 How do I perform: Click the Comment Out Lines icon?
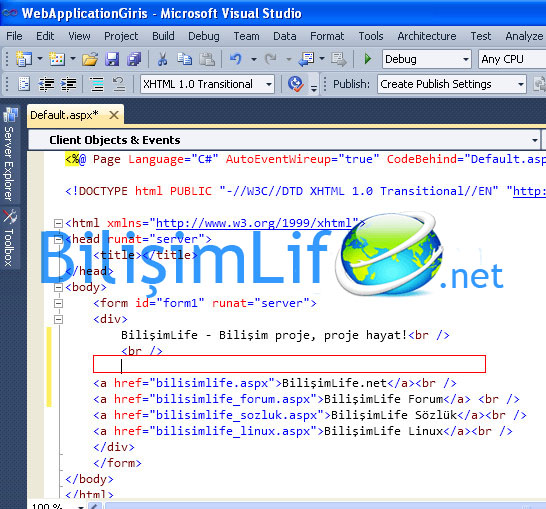coord(97,84)
